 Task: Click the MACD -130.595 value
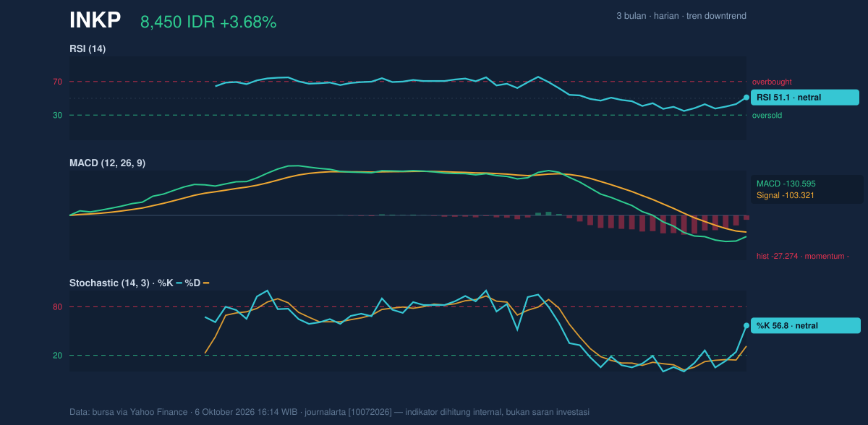tap(786, 184)
